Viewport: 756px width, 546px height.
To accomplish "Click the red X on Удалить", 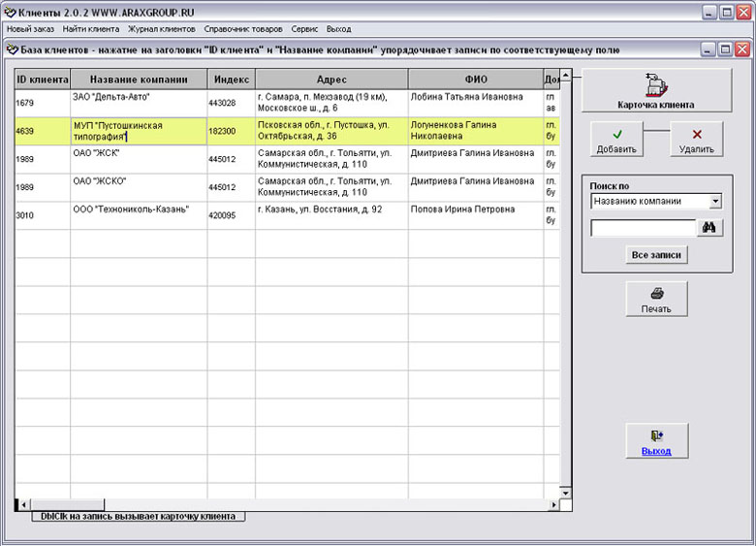I will click(697, 134).
